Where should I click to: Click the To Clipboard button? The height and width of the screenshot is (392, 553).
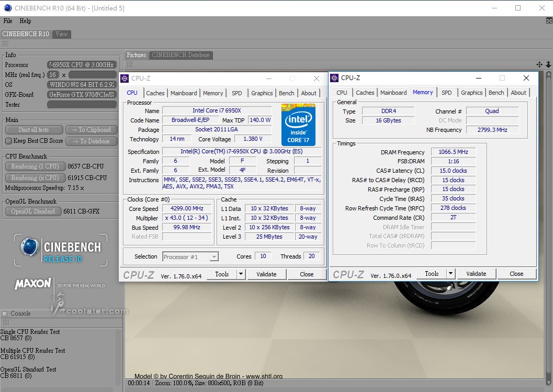click(92, 130)
